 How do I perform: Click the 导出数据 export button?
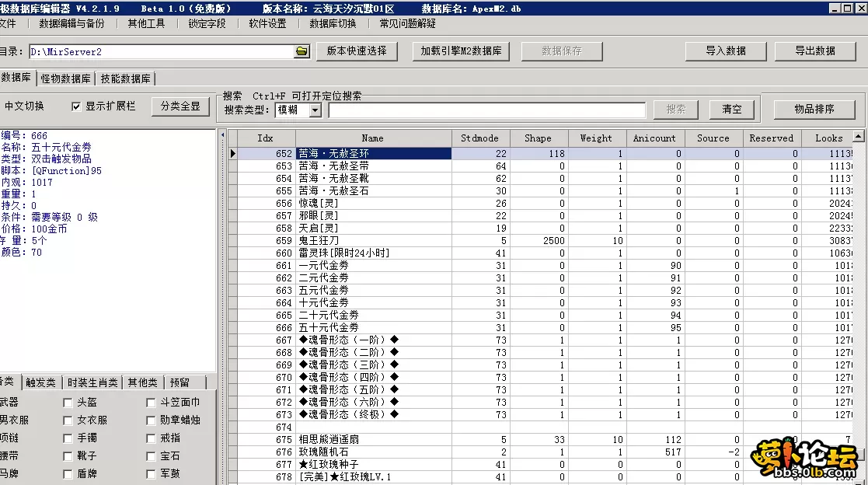click(x=814, y=51)
